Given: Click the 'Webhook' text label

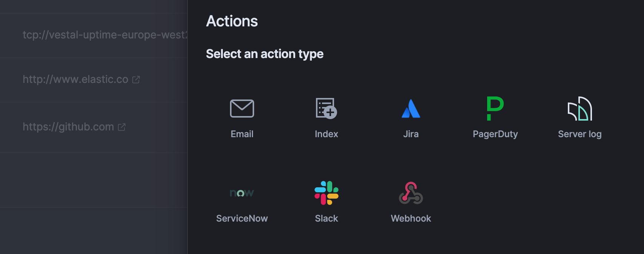Looking at the screenshot, I should point(411,218).
